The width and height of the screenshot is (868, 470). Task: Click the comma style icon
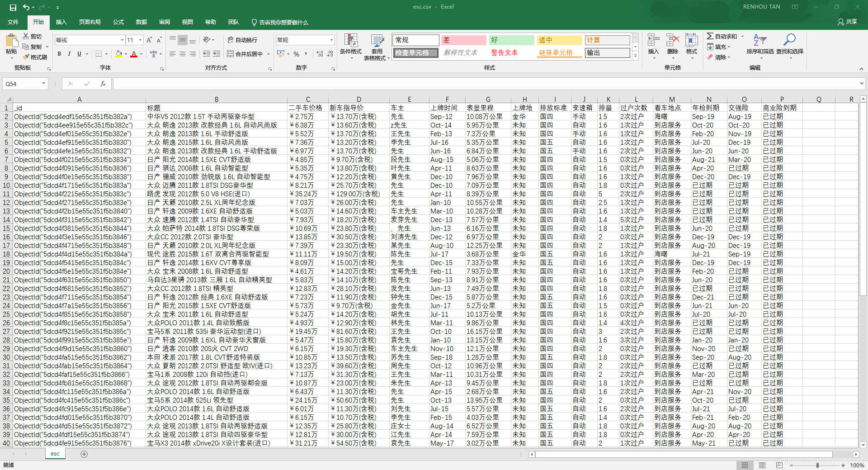click(x=306, y=54)
